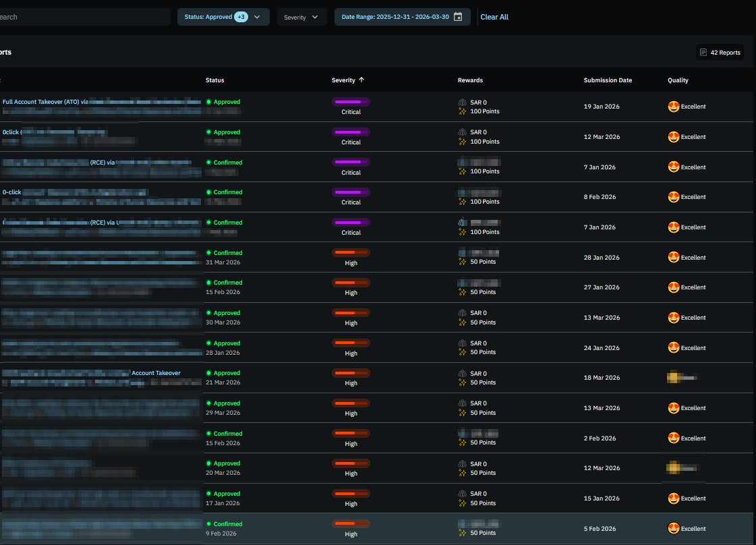Click SAR coin icon in 18 Mar 2026 row

462,373
